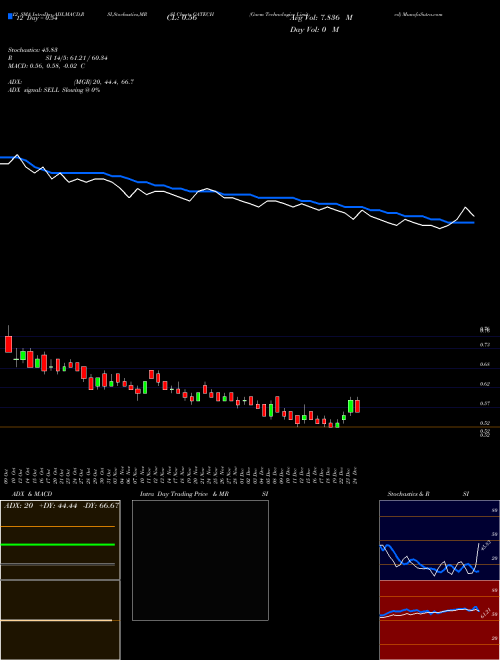Image resolution: width=500 pixels, height=660 pixels.
Task: Click the empty intraday trading price chart box
Action: [x=200, y=560]
